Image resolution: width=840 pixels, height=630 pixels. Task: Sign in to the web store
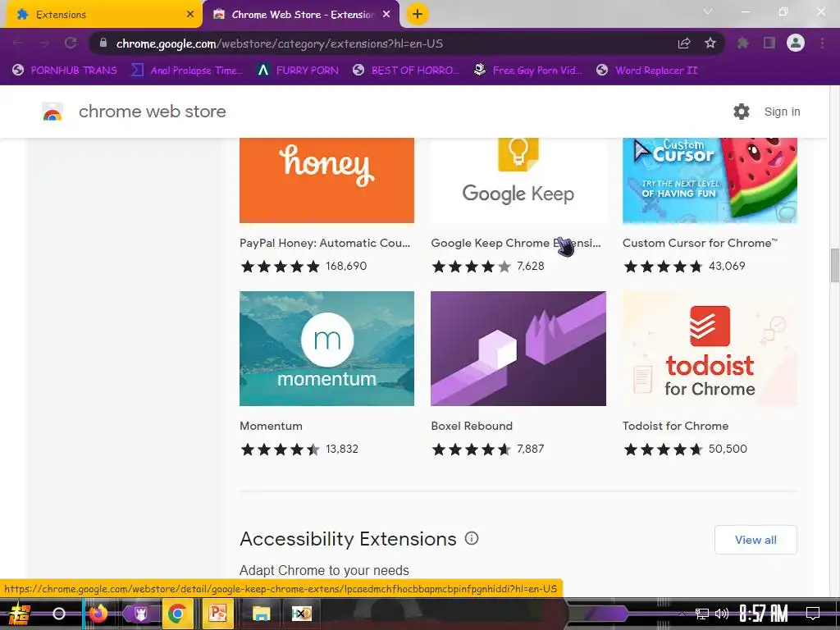pyautogui.click(x=782, y=112)
